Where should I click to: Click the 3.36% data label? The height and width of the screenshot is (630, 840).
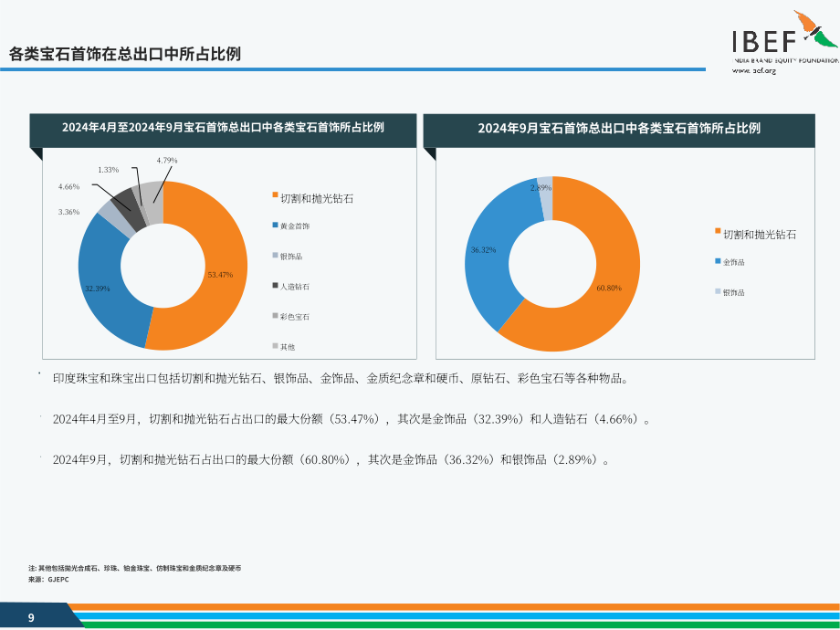pyautogui.click(x=69, y=212)
